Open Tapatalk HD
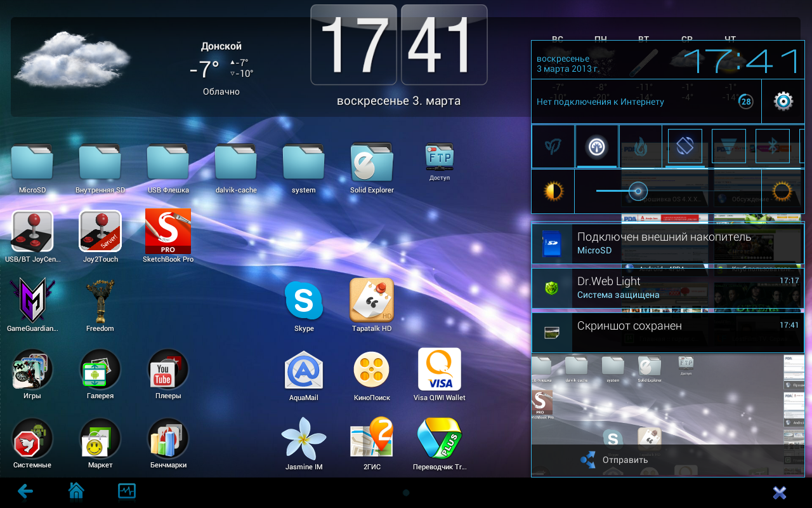Image resolution: width=812 pixels, height=508 pixels. pyautogui.click(x=372, y=301)
